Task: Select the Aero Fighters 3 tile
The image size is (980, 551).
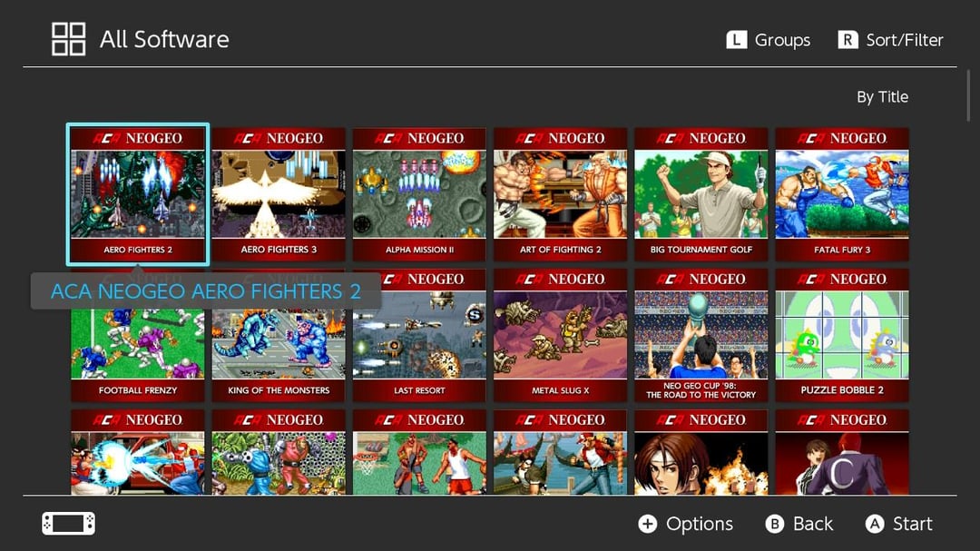Action: (x=279, y=194)
